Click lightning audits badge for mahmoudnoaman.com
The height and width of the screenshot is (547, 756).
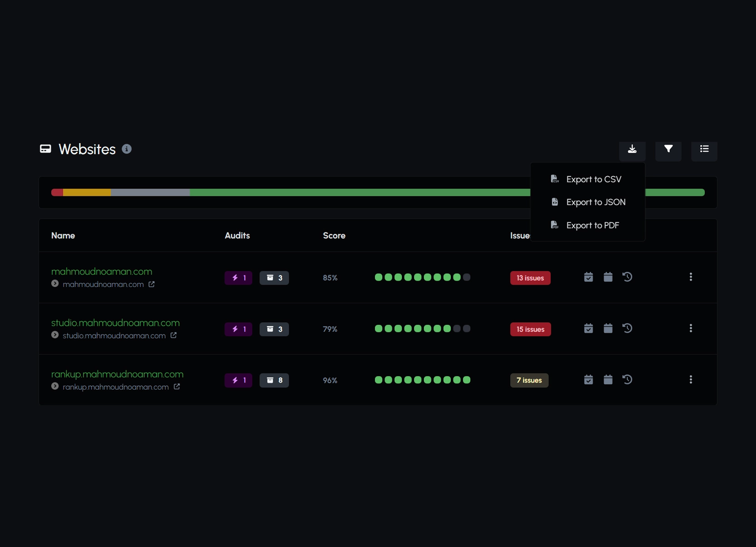tap(238, 278)
